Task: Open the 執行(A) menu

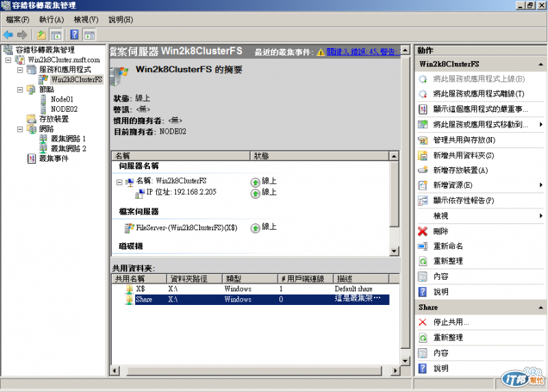Action: click(51, 20)
